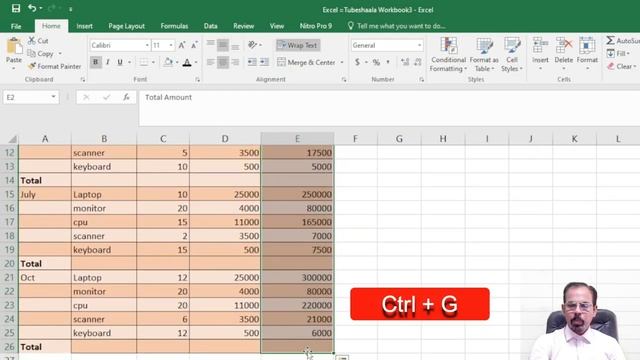The height and width of the screenshot is (360, 640).
Task: Align text right
Action: click(x=235, y=62)
